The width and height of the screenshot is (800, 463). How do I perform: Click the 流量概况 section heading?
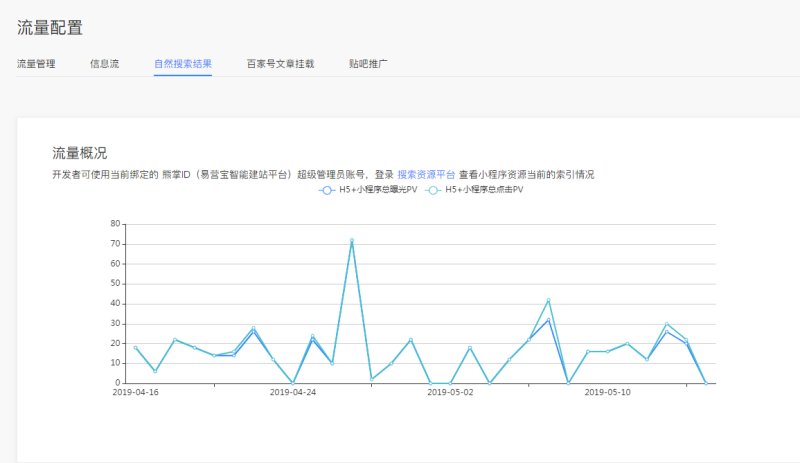pos(79,153)
